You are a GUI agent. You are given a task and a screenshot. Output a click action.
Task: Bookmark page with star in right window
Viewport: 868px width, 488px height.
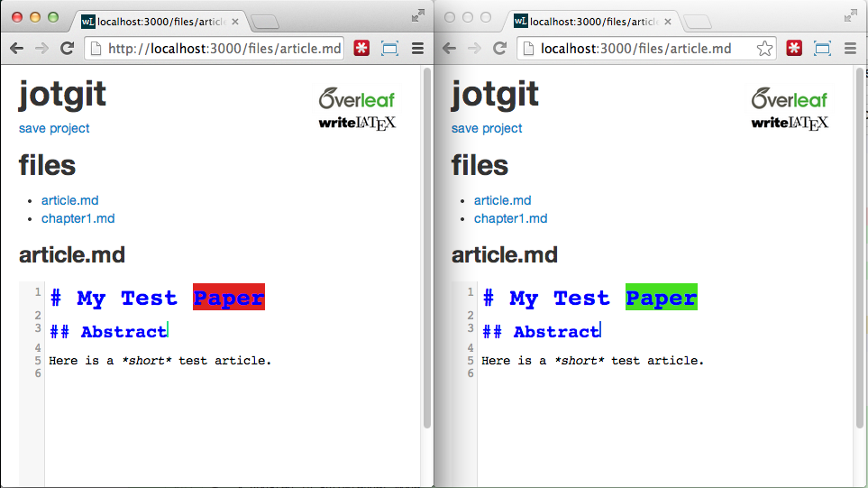tap(764, 49)
